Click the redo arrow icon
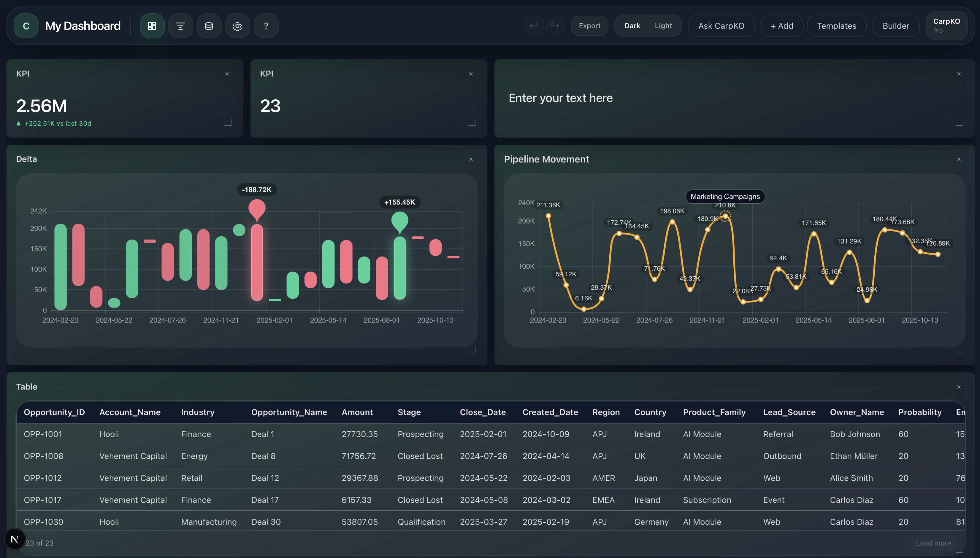This screenshot has height=558, width=980. [x=555, y=26]
